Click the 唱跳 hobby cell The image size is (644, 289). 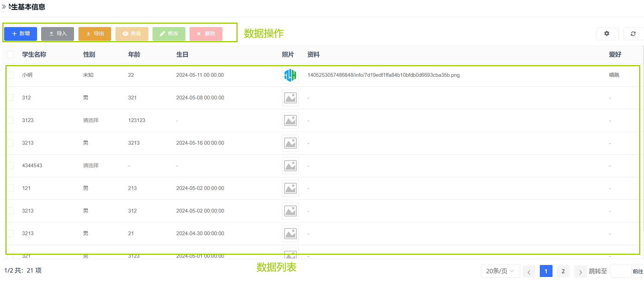click(x=614, y=75)
